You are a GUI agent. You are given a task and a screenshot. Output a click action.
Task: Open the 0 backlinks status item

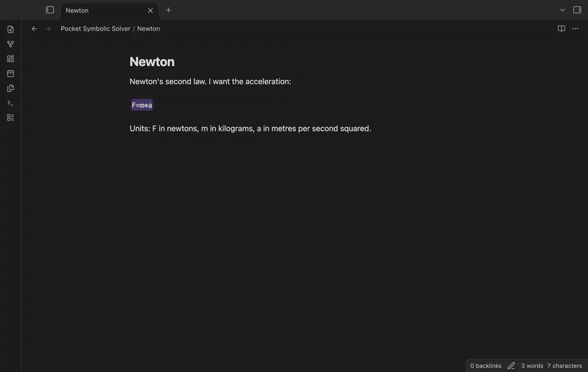coord(485,365)
